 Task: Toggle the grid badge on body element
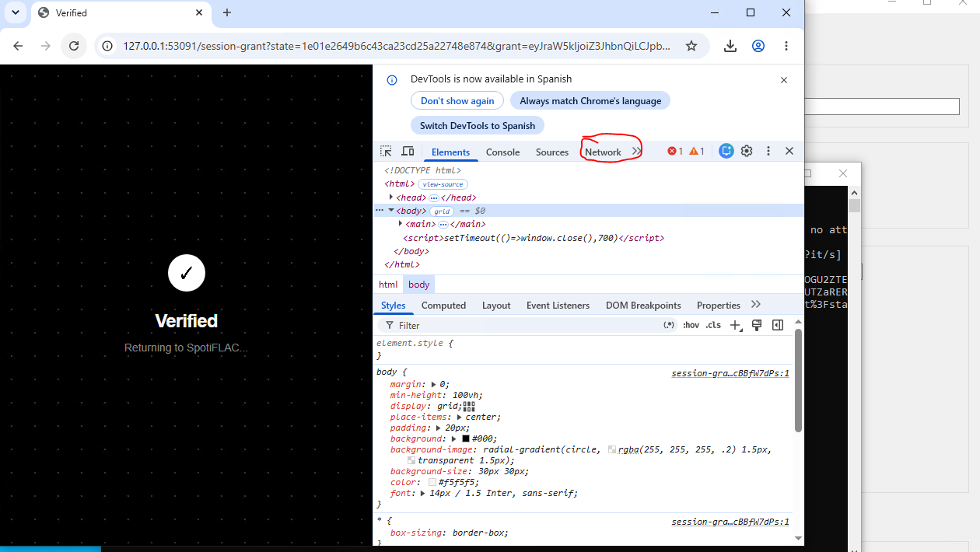[443, 211]
